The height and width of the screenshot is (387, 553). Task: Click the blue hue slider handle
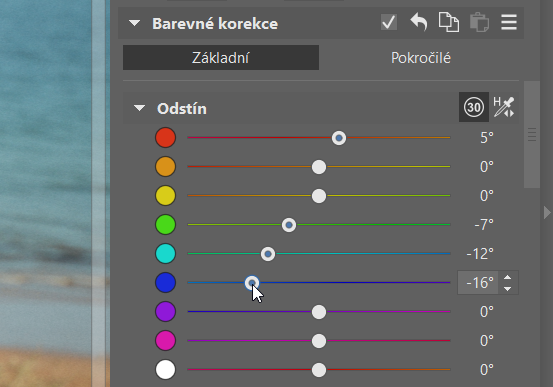(x=252, y=283)
